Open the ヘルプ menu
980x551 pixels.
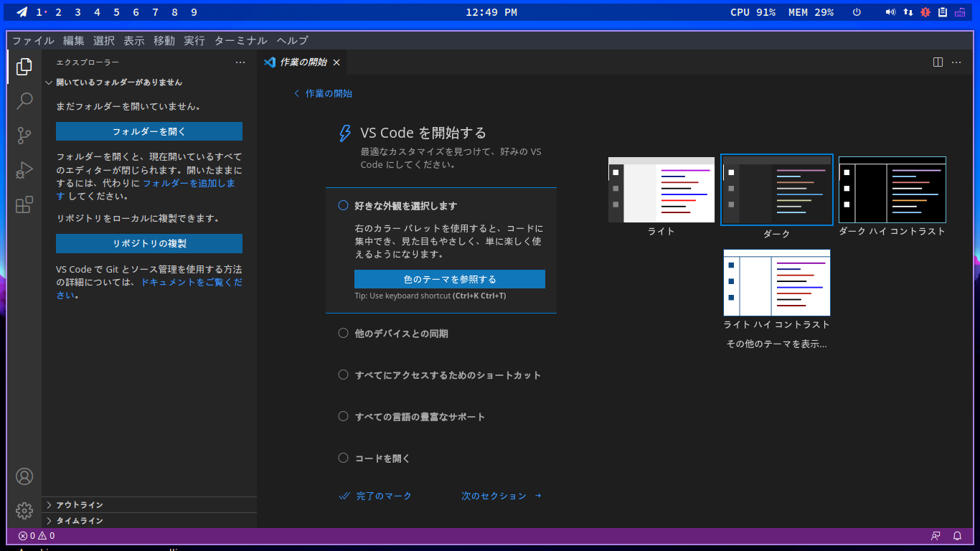pyautogui.click(x=293, y=41)
